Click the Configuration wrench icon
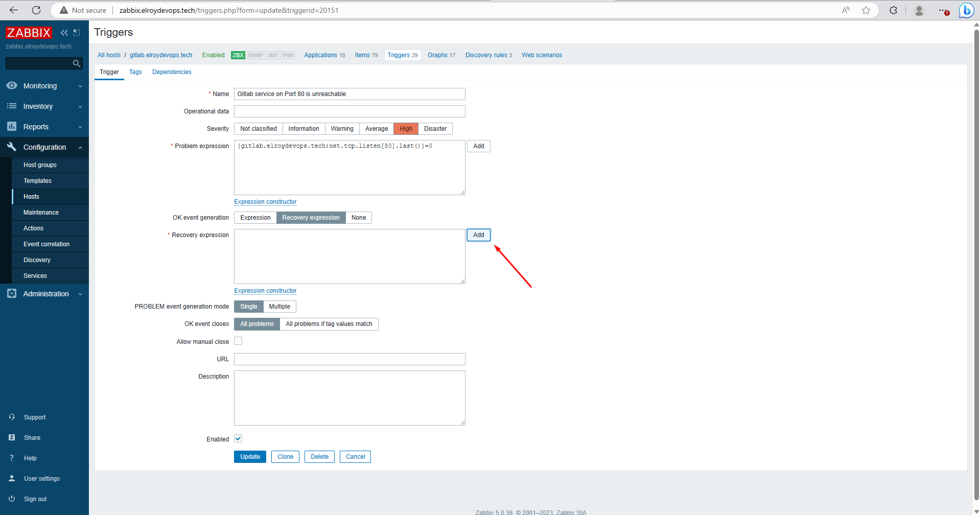Viewport: 980px width, 515px height. (12, 147)
